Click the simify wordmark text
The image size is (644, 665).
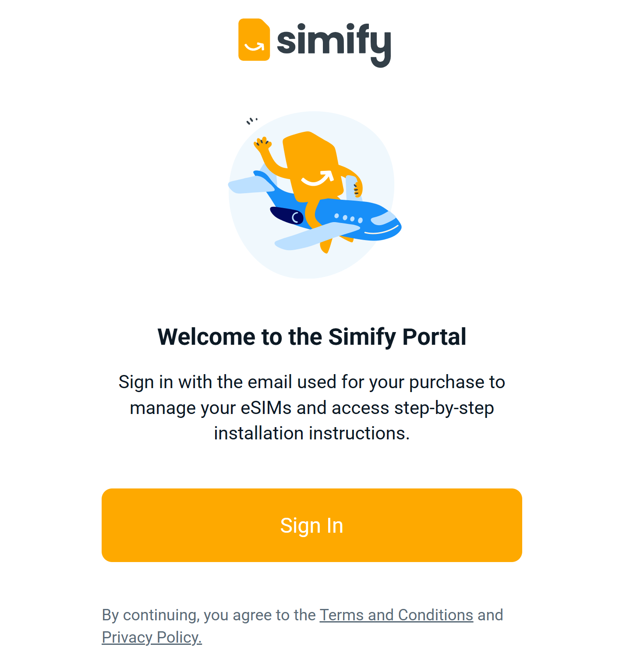334,42
